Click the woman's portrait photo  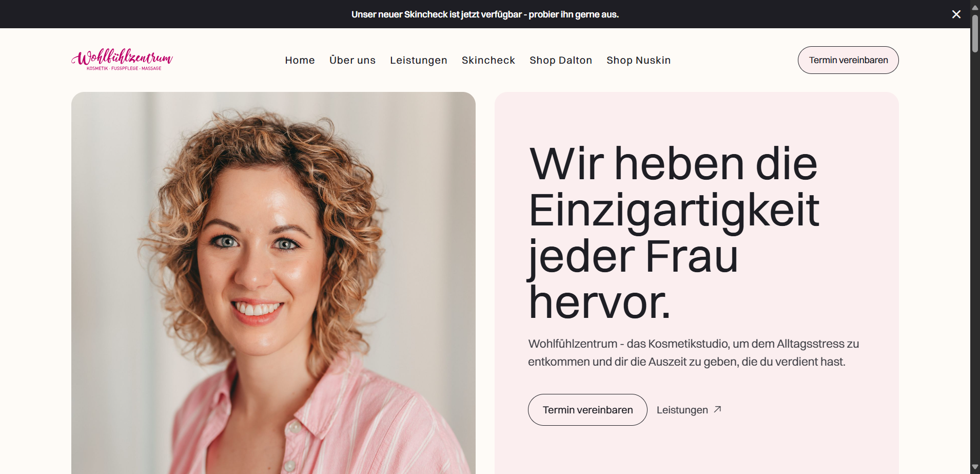click(x=273, y=283)
